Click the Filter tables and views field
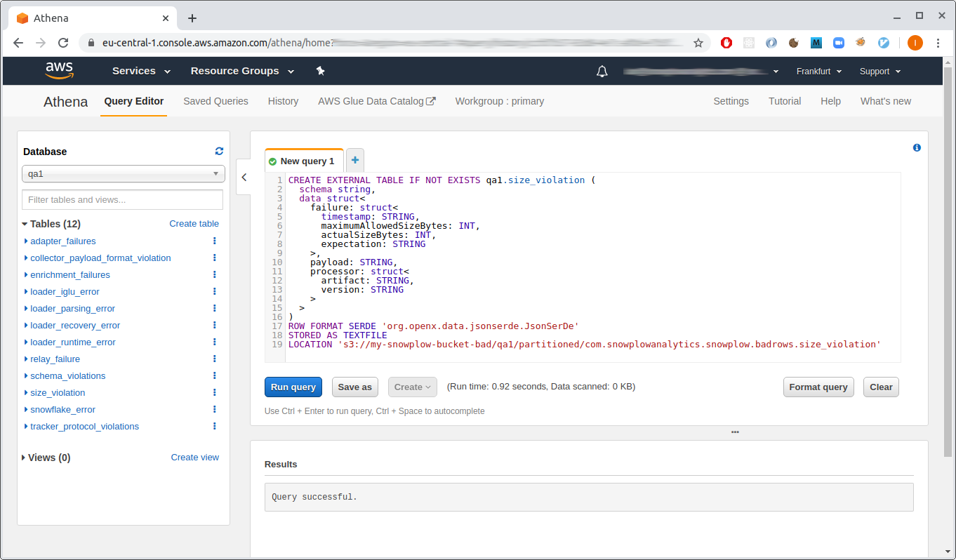The width and height of the screenshot is (956, 560). coord(123,200)
